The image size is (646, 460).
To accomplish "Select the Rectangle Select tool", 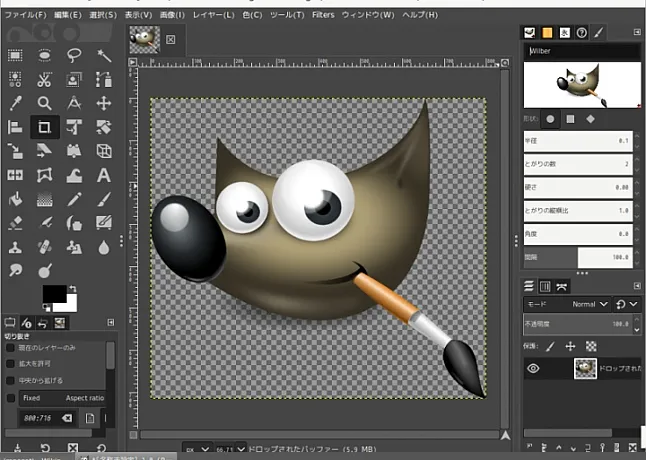I will (15, 55).
